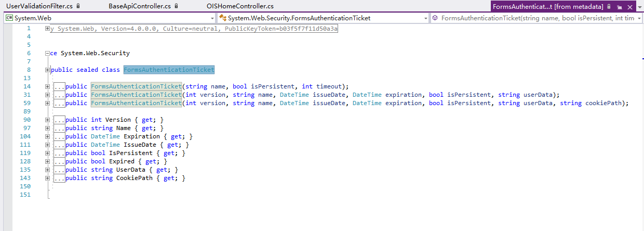The width and height of the screenshot is (644, 231).
Task: Expand the IsPersistent property outline
Action: click(48, 153)
